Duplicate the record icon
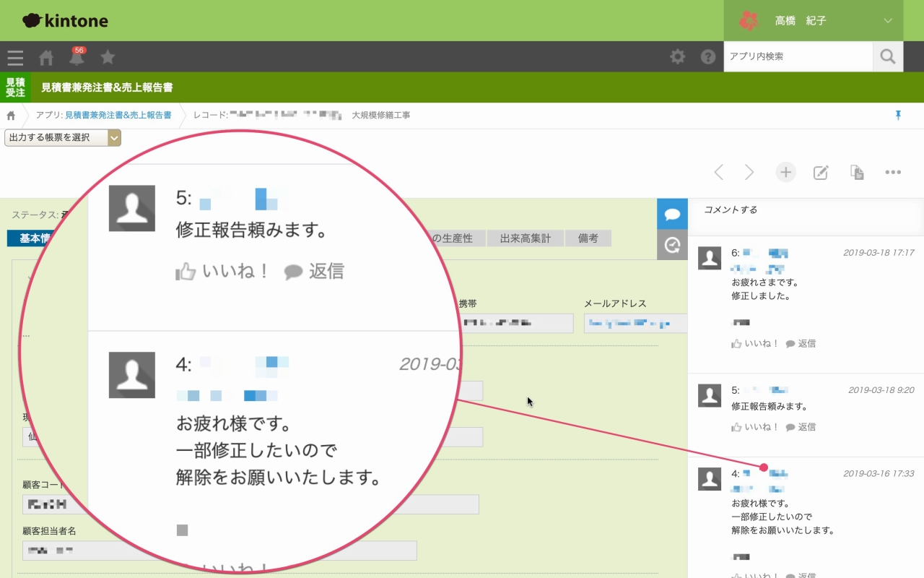Image resolution: width=924 pixels, height=578 pixels. click(x=857, y=172)
